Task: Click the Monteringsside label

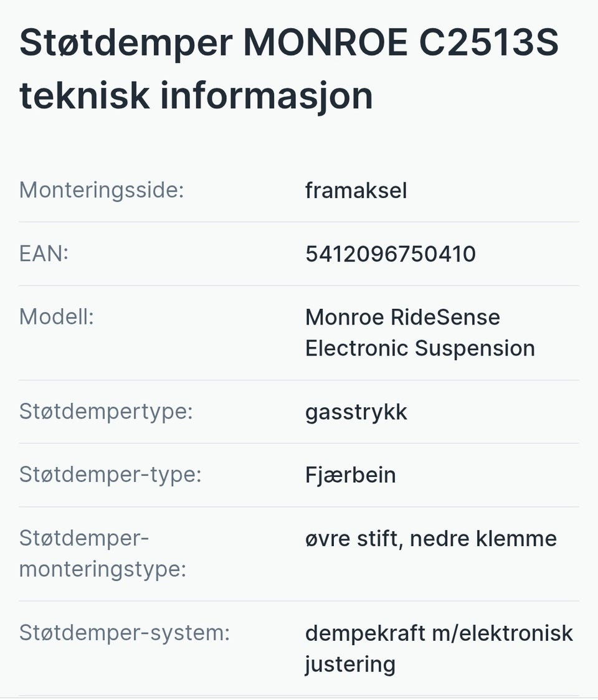Action: [102, 190]
